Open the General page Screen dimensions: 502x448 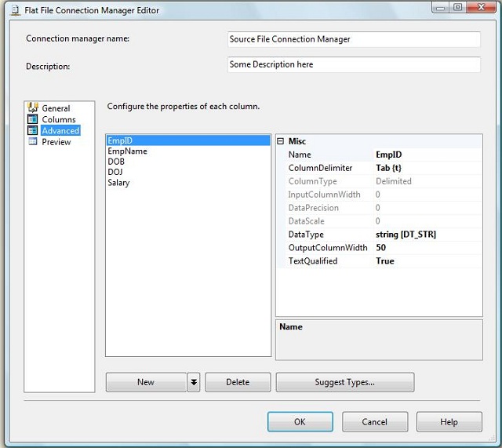click(x=56, y=108)
